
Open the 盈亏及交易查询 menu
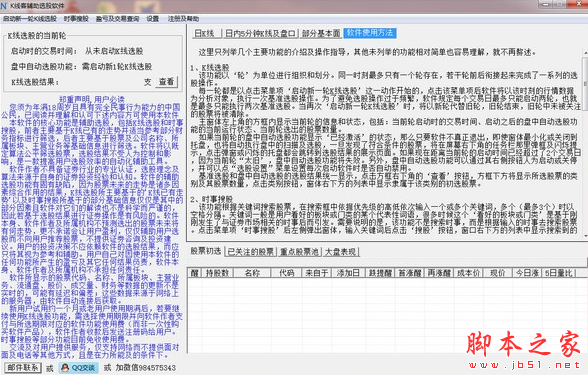pos(117,19)
